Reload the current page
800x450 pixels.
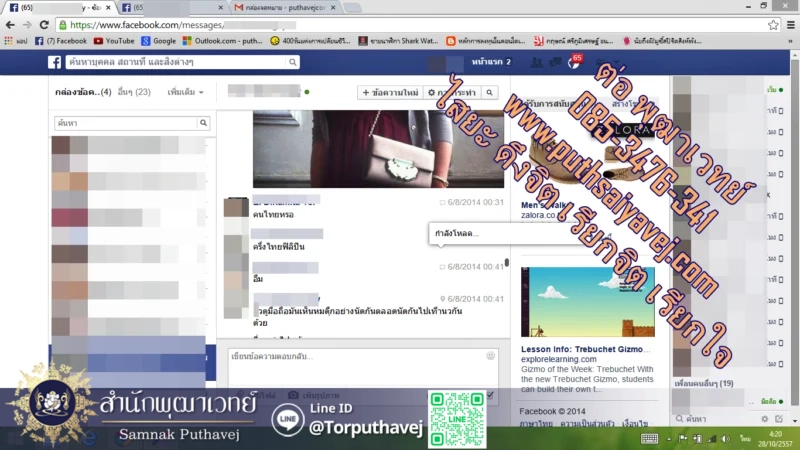click(44, 24)
